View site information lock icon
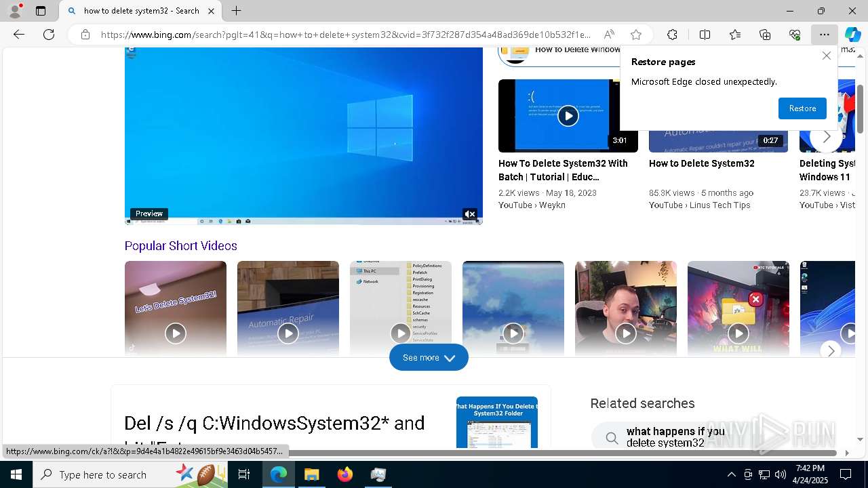 tap(85, 35)
